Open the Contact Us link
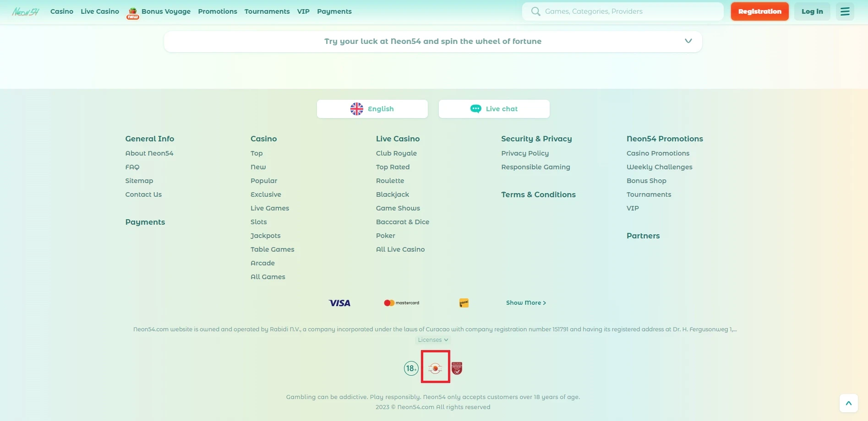The width and height of the screenshot is (868, 421). 143,194
